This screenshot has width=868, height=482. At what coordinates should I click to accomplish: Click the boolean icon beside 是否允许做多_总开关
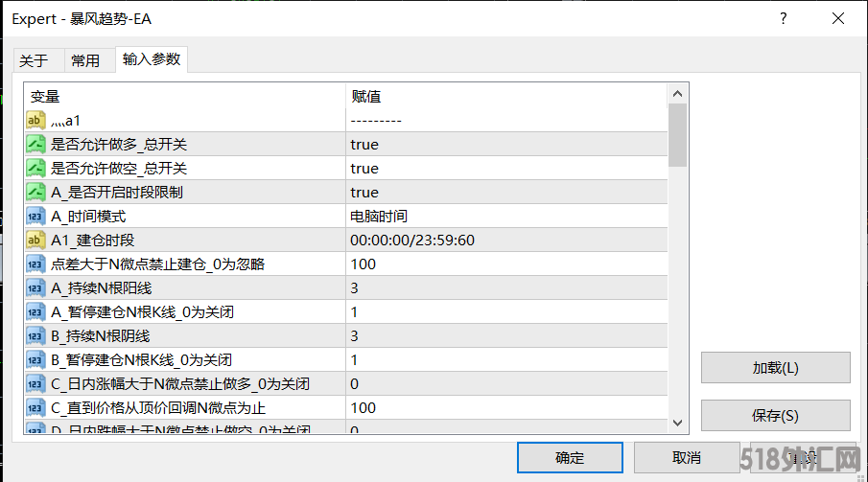pos(35,144)
